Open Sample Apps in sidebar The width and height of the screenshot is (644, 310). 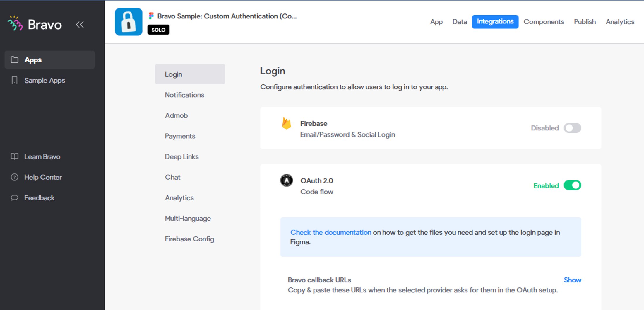click(44, 80)
